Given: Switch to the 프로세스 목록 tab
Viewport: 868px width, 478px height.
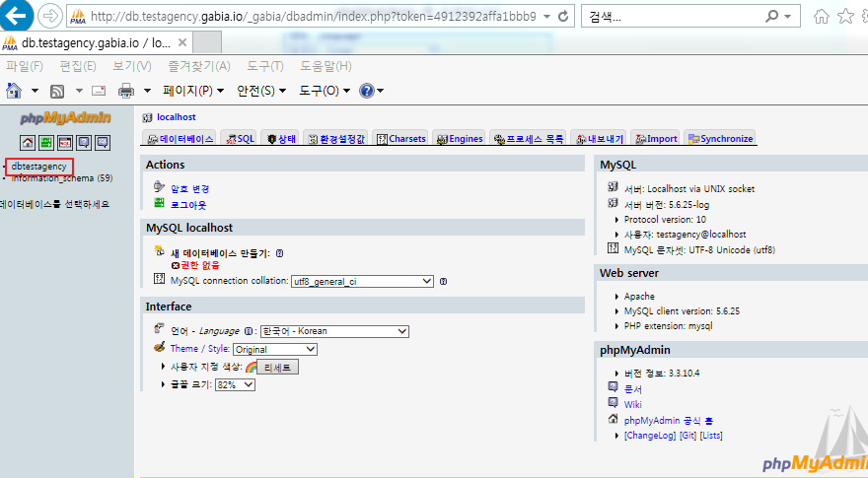Looking at the screenshot, I should click(529, 138).
